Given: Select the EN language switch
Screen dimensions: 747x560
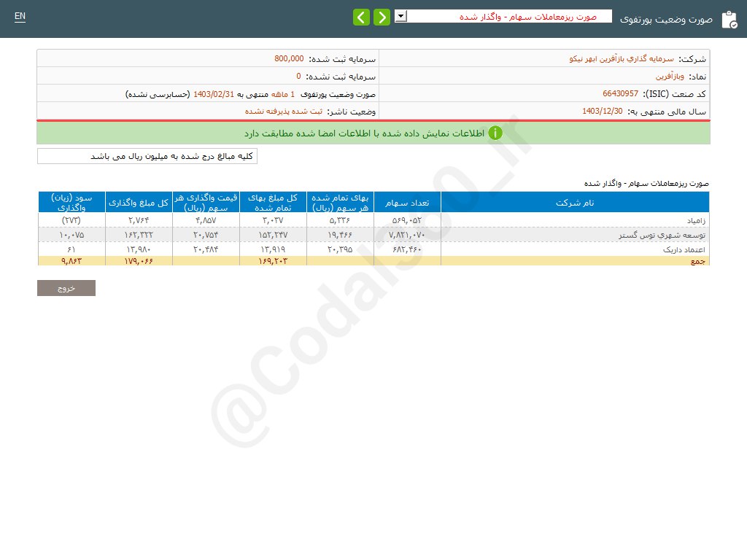Looking at the screenshot, I should [19, 15].
